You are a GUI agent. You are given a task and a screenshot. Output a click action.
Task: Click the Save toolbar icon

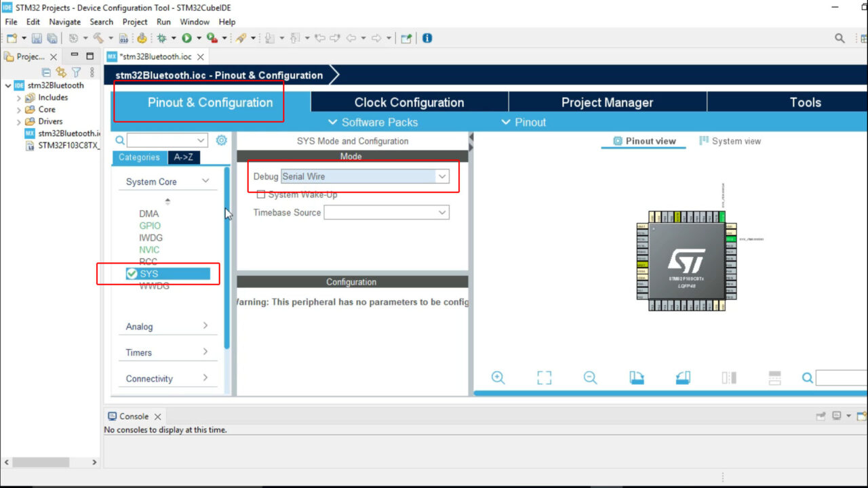[37, 39]
